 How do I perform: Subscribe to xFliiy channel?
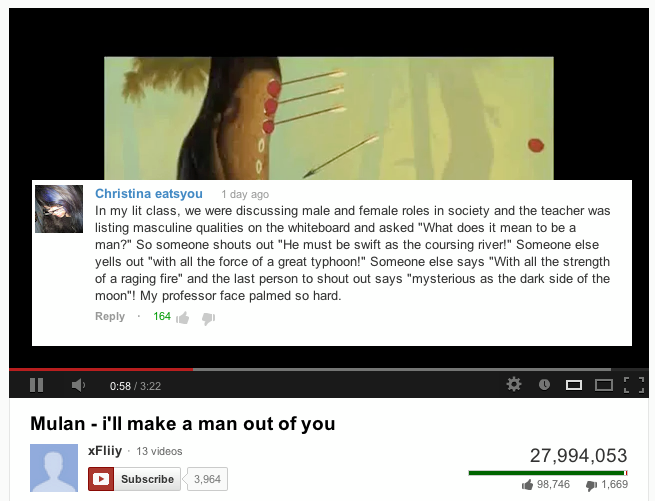pos(134,479)
